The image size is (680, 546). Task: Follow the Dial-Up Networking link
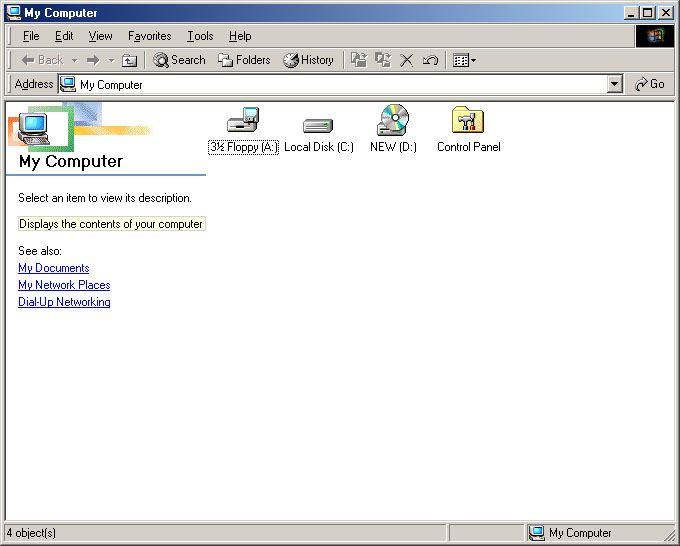tap(64, 302)
